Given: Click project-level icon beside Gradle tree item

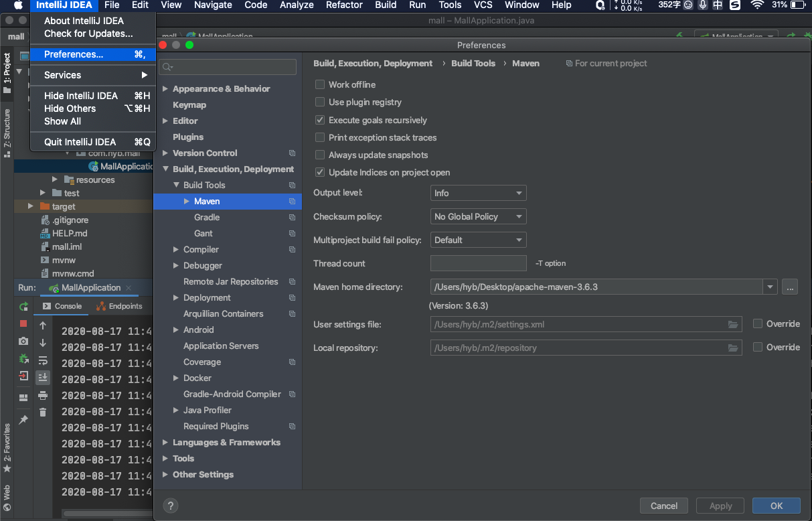Looking at the screenshot, I should pos(292,217).
